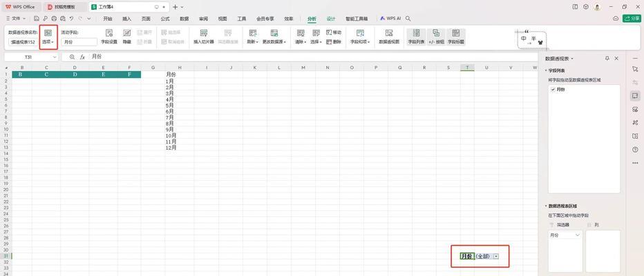The image size is (644, 276).
Task: Click the print icon in quick access toolbar
Action: [54, 19]
